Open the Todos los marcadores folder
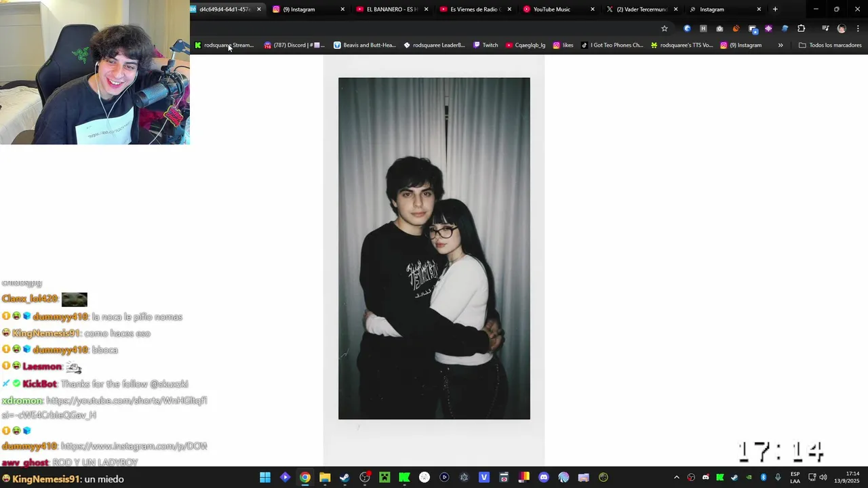868x488 pixels. pos(830,45)
